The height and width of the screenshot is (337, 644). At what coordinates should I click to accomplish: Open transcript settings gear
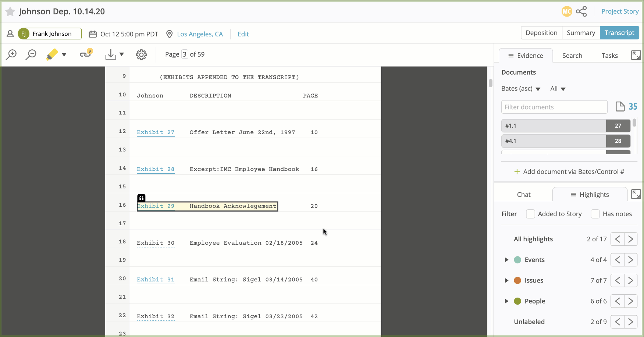tap(141, 54)
